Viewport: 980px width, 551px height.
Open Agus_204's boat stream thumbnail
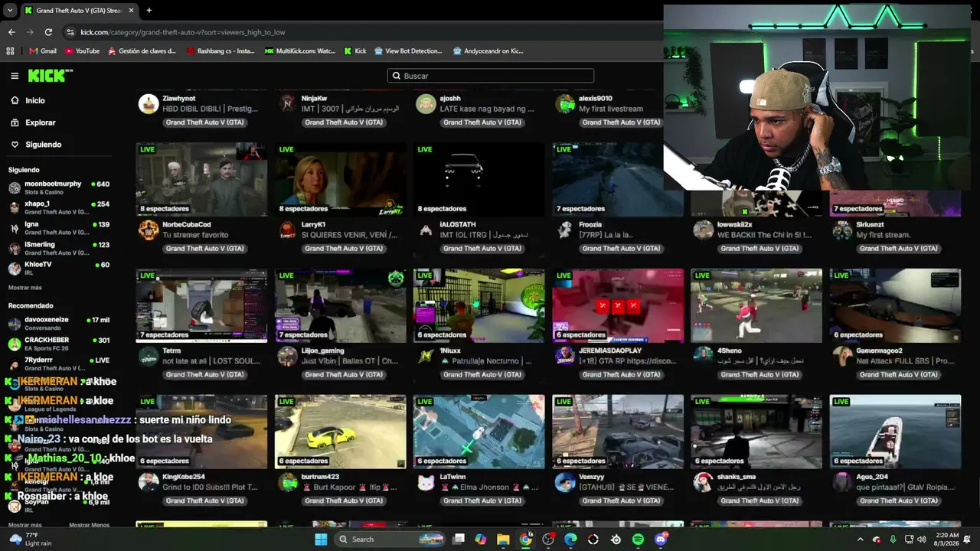895,432
